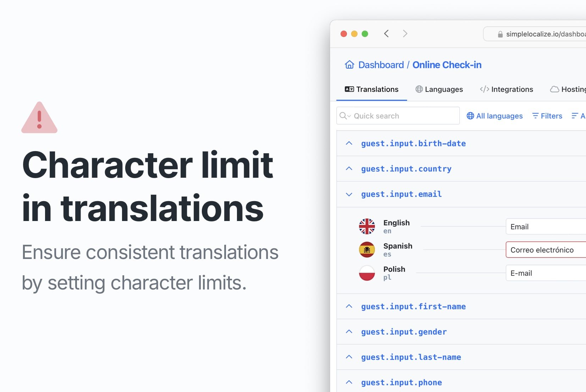Viewport: 586px width, 392px height.
Task: Click the guest.input.phone key
Action: (x=402, y=382)
